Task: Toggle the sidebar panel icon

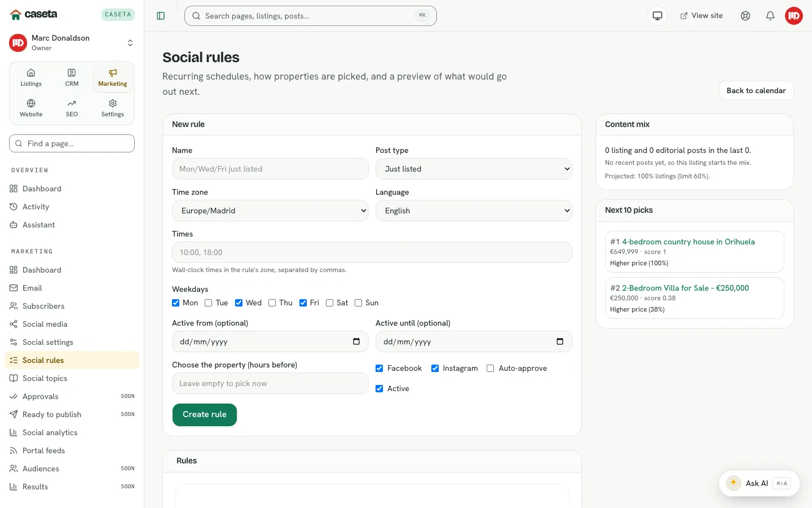Action: (x=161, y=16)
